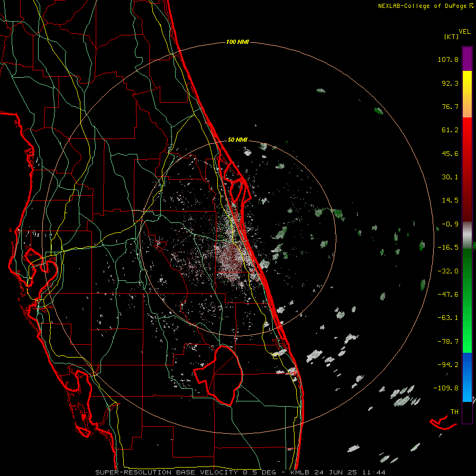Click the bottom Super-Resolution Base Velocity caption
Image resolution: width=476 pixels, height=476 pixels.
(240, 472)
